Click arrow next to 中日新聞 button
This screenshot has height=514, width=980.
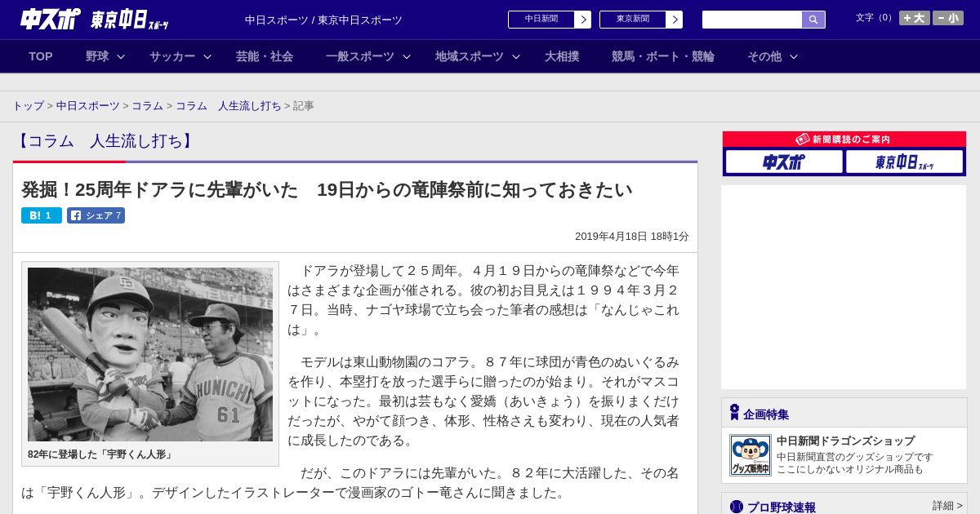point(583,20)
